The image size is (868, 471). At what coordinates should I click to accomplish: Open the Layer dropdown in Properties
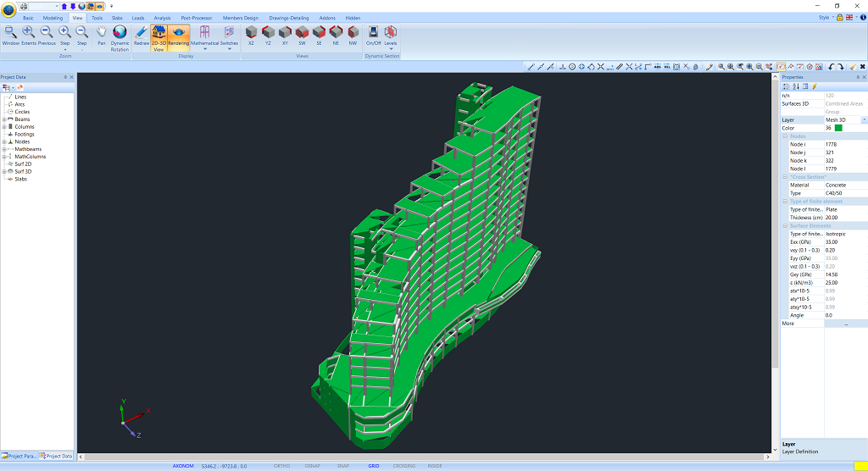864,120
